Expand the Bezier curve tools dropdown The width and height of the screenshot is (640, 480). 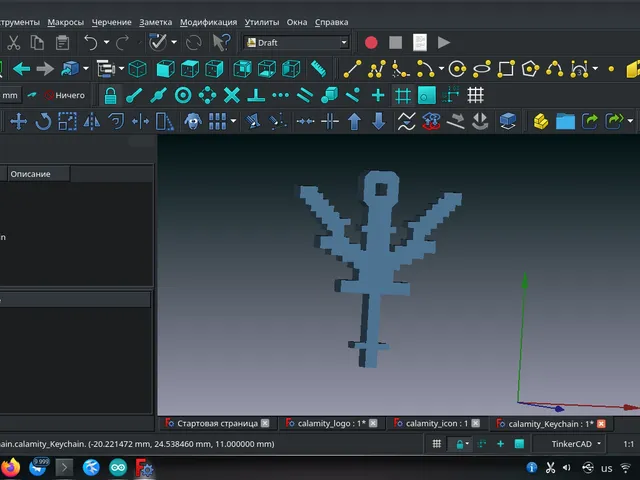pos(595,69)
